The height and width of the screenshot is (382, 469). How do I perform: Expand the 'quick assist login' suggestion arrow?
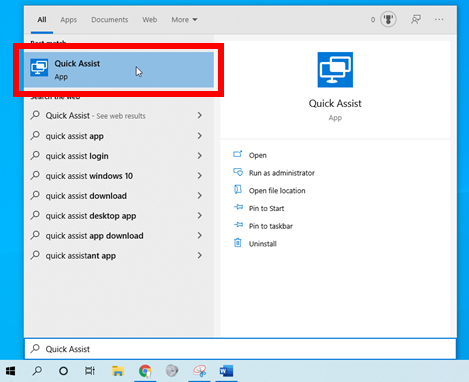pyautogui.click(x=200, y=156)
